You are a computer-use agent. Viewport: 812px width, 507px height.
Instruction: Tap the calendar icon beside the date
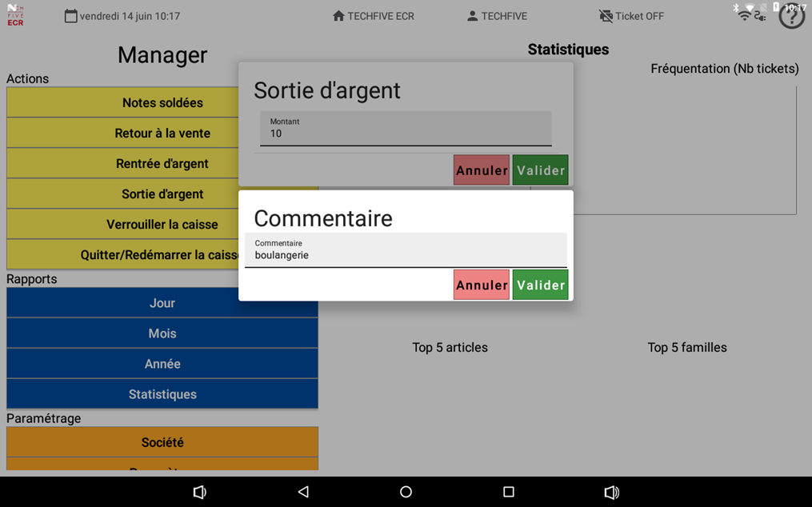(x=71, y=16)
